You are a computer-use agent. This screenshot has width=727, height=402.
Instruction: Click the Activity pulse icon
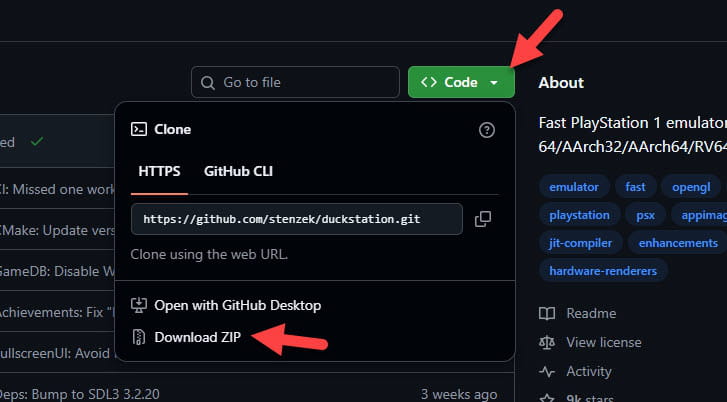(547, 371)
